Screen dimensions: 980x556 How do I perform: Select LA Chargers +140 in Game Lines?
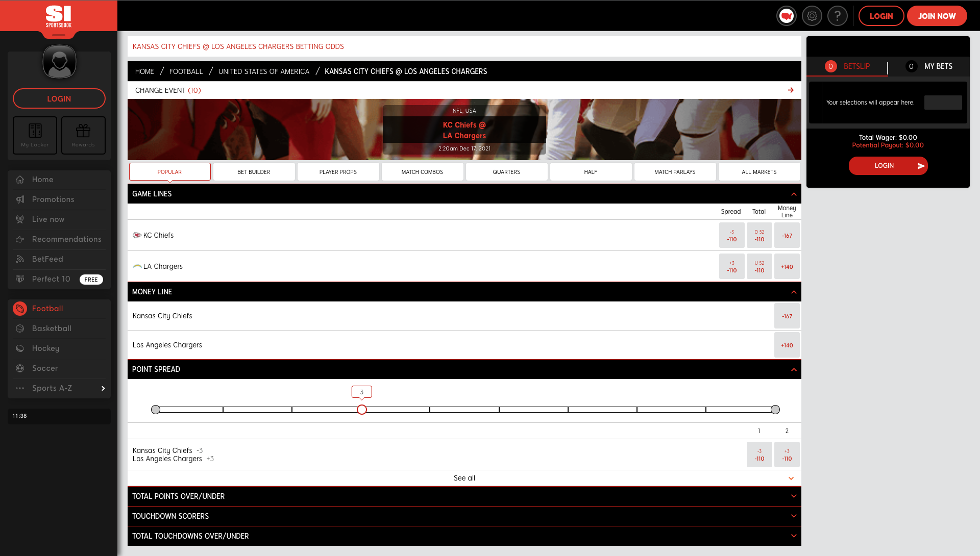tap(787, 266)
